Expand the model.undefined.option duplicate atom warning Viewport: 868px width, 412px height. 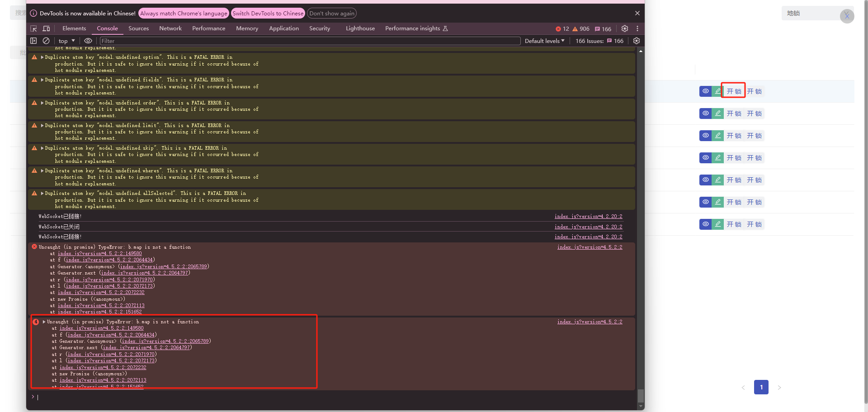[42, 57]
